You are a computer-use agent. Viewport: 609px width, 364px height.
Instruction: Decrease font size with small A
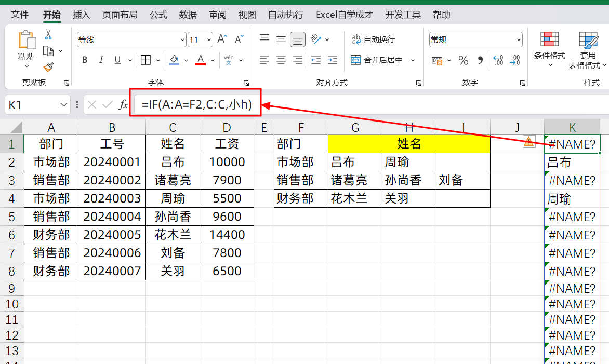239,39
